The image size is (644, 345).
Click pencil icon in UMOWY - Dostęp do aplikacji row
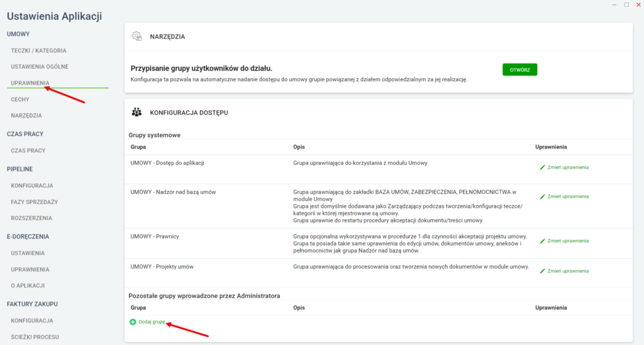point(542,167)
